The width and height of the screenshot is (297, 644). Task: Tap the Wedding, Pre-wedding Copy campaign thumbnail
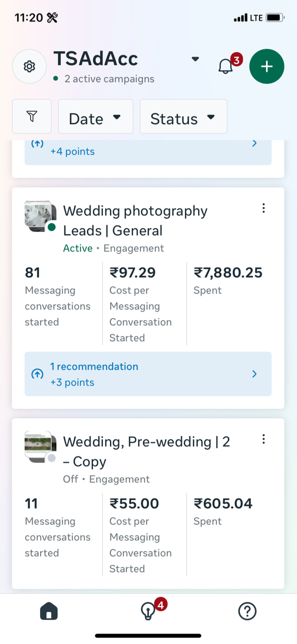pyautogui.click(x=40, y=447)
